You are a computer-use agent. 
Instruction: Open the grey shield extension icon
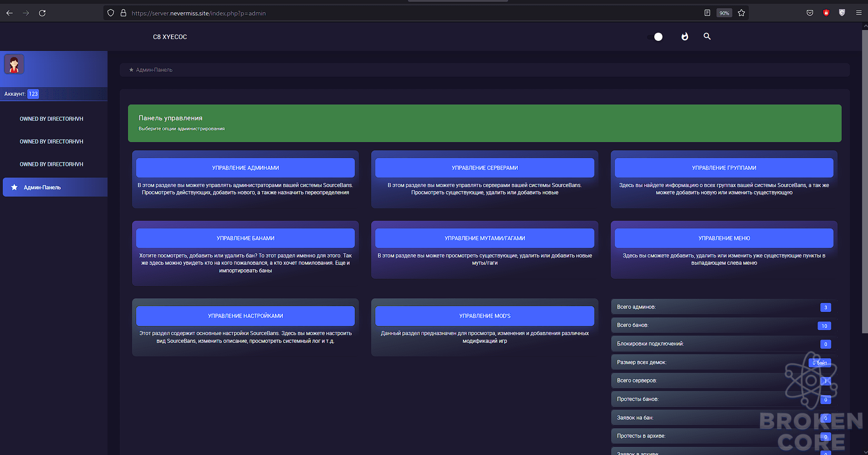842,13
